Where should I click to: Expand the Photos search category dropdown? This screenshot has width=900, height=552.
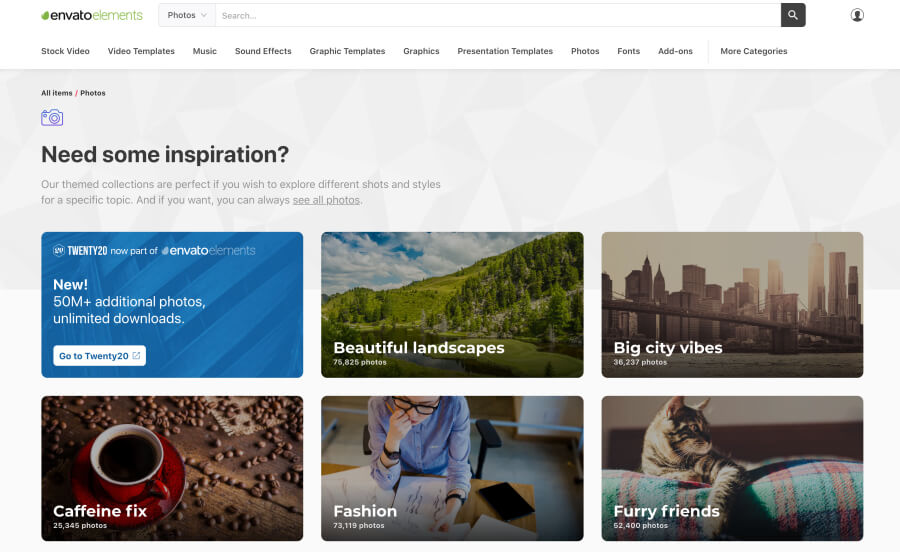(x=187, y=15)
